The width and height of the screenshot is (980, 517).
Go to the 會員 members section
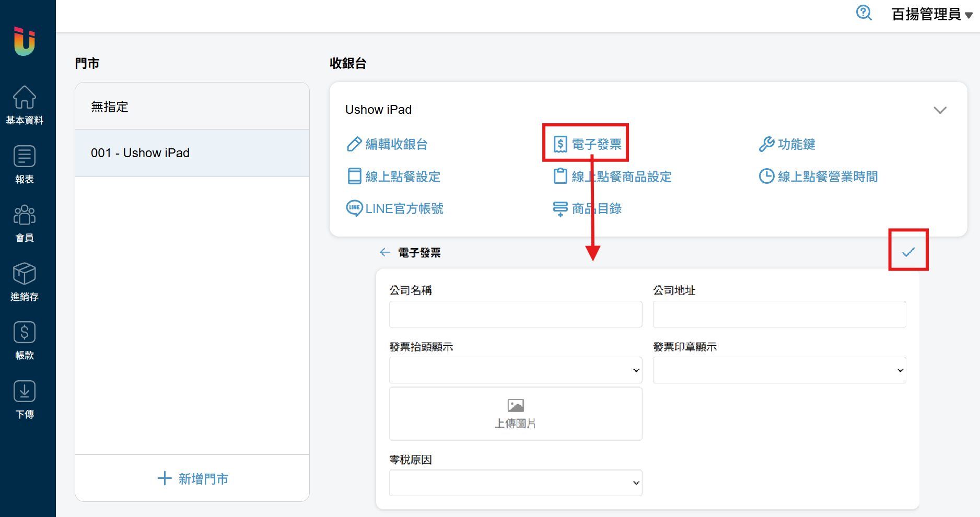click(25, 223)
